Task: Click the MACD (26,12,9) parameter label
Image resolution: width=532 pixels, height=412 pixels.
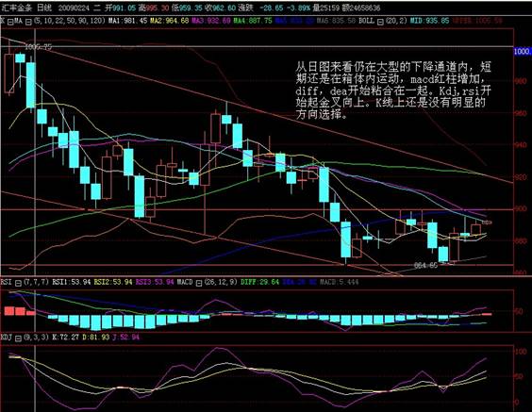Action: (x=221, y=282)
